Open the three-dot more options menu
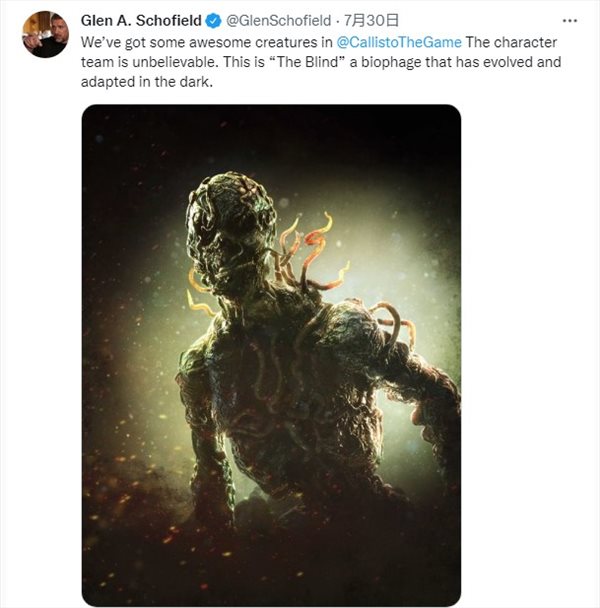 pyautogui.click(x=569, y=21)
